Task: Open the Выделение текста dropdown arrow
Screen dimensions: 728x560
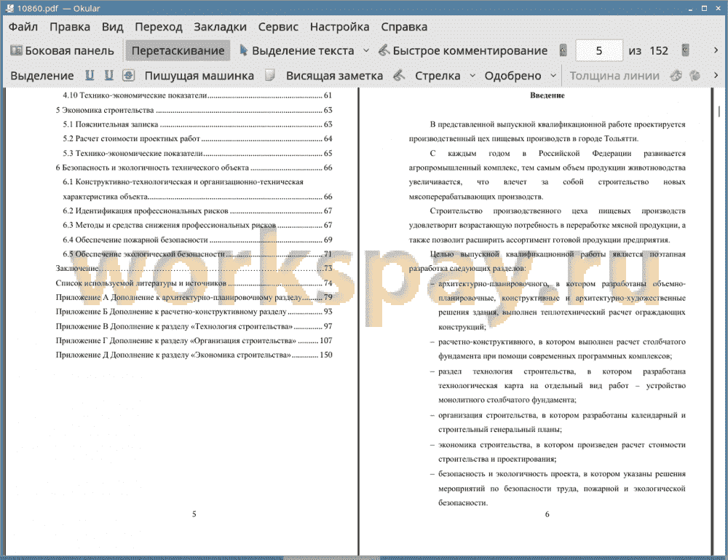Action: click(366, 51)
